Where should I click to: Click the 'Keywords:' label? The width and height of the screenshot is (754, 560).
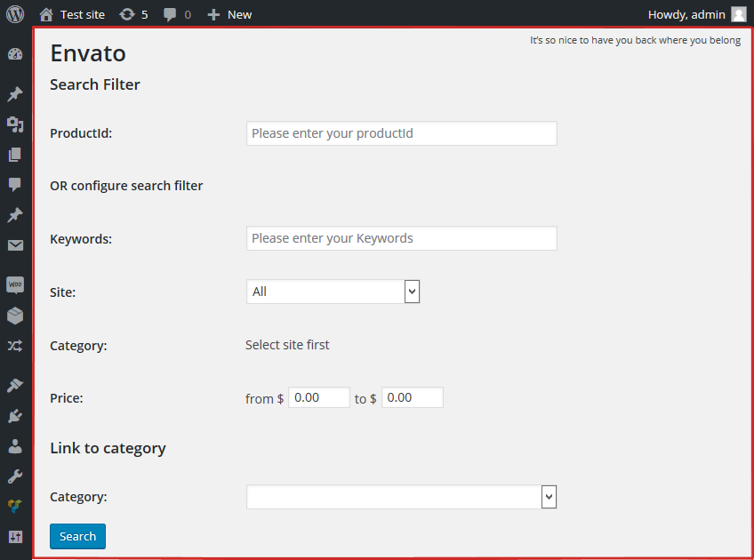(81, 239)
